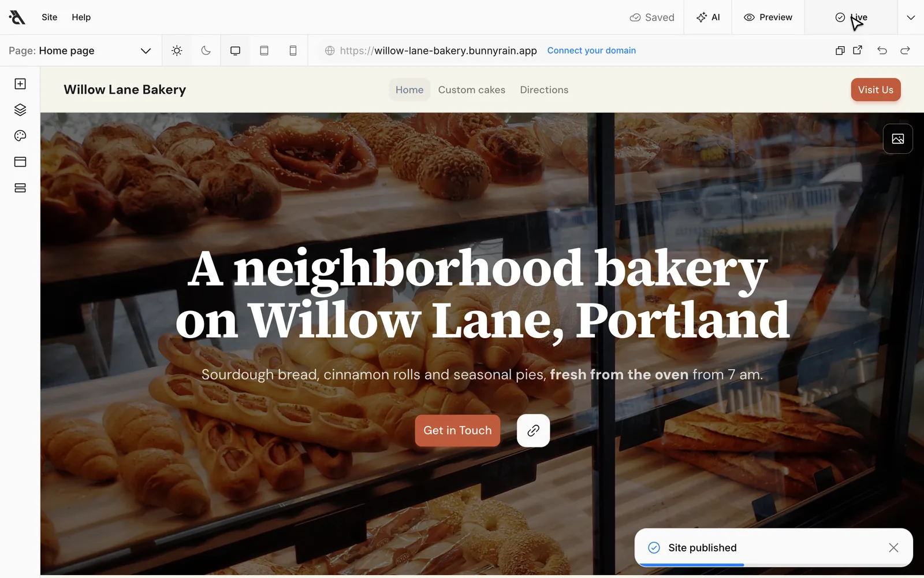Expand the publish options chevron
The image size is (924, 578).
[x=911, y=17]
